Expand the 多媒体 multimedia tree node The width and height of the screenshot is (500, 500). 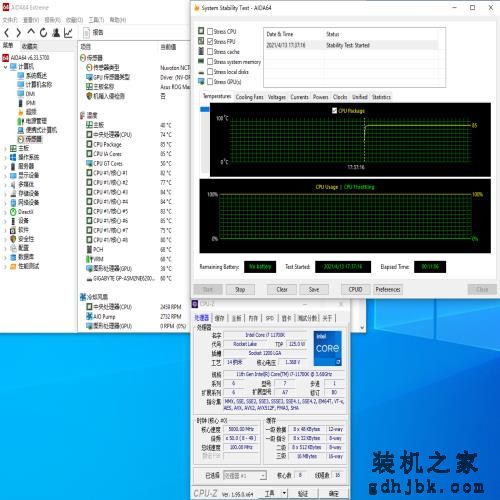pyautogui.click(x=5, y=184)
